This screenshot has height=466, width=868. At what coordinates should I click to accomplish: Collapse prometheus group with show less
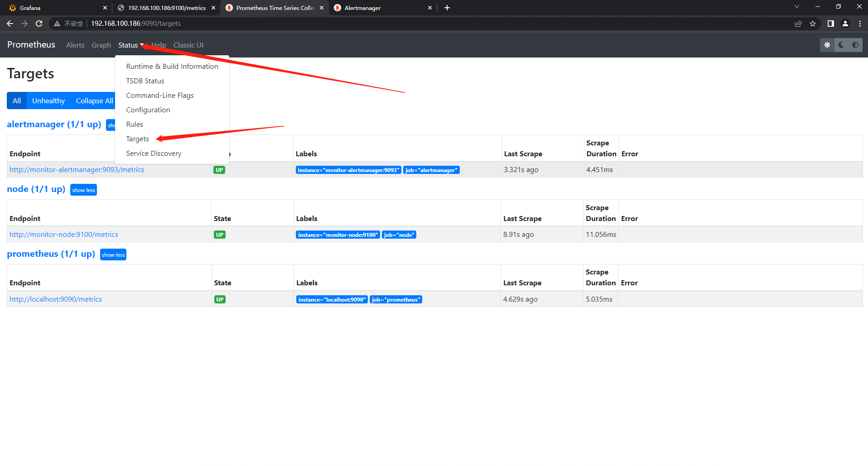113,255
